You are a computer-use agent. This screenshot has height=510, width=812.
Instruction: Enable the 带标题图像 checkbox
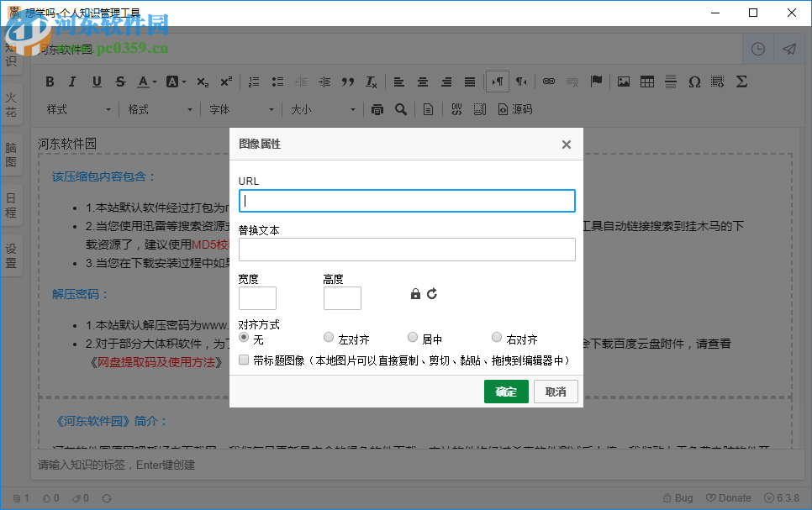tap(243, 360)
